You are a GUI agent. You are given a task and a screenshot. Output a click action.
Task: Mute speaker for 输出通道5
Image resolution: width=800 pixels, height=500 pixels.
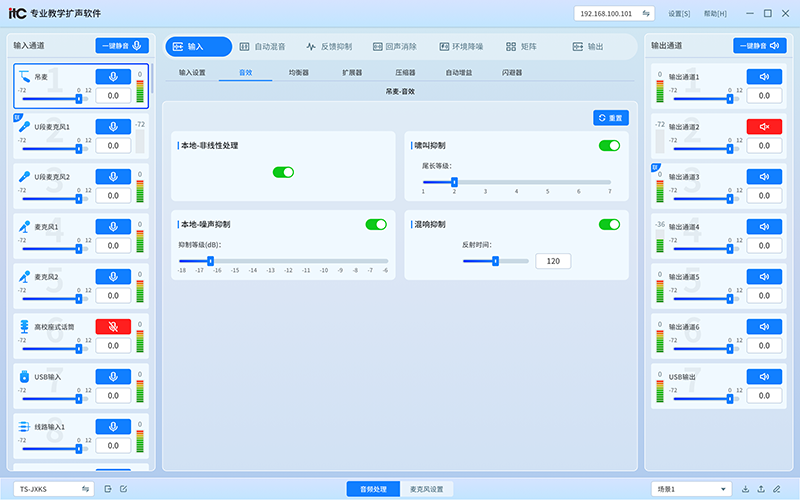[x=764, y=277]
